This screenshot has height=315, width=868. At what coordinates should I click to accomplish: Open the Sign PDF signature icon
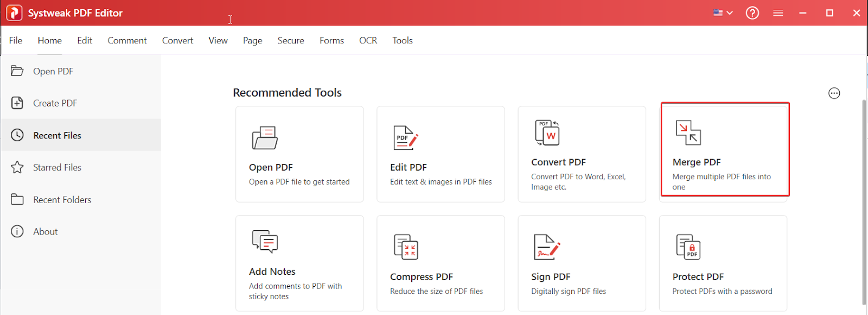[x=547, y=247]
